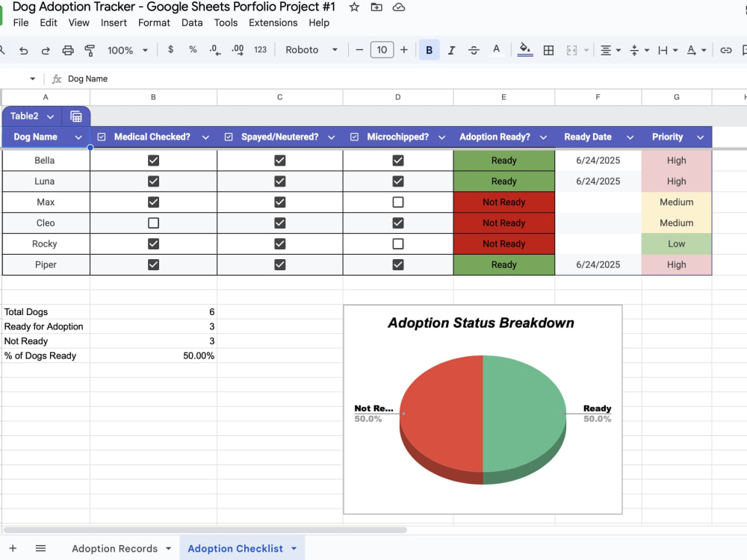Open the Table2 name dropdown

tap(51, 116)
